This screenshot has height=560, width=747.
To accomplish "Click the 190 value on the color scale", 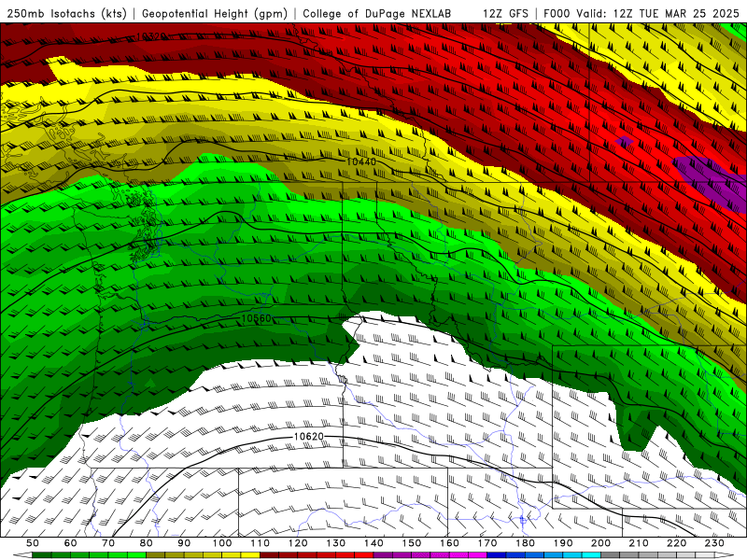I will click(563, 543).
